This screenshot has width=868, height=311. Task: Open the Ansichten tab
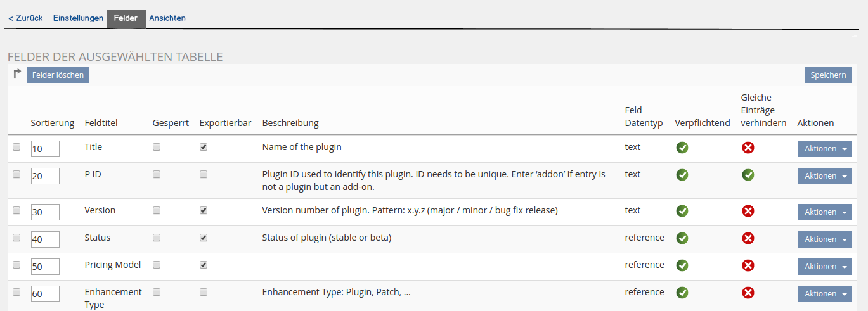pyautogui.click(x=167, y=18)
